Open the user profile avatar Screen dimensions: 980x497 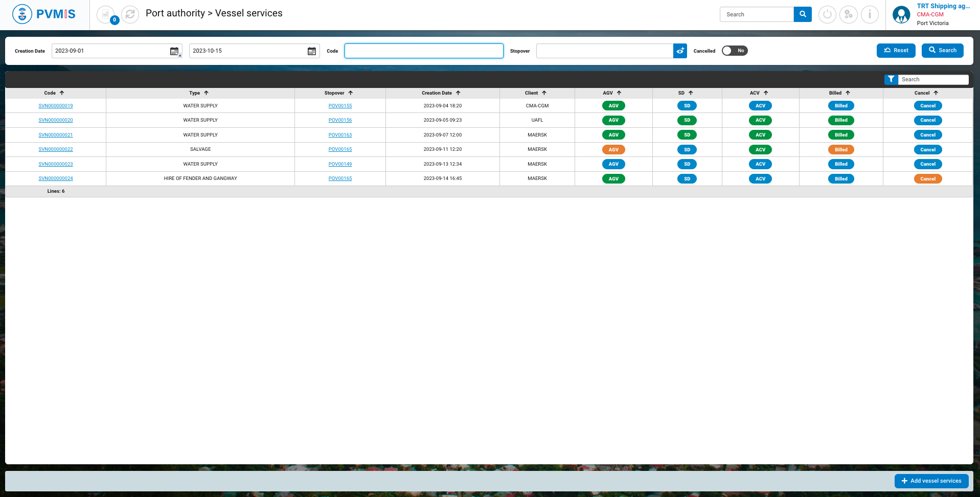point(901,14)
